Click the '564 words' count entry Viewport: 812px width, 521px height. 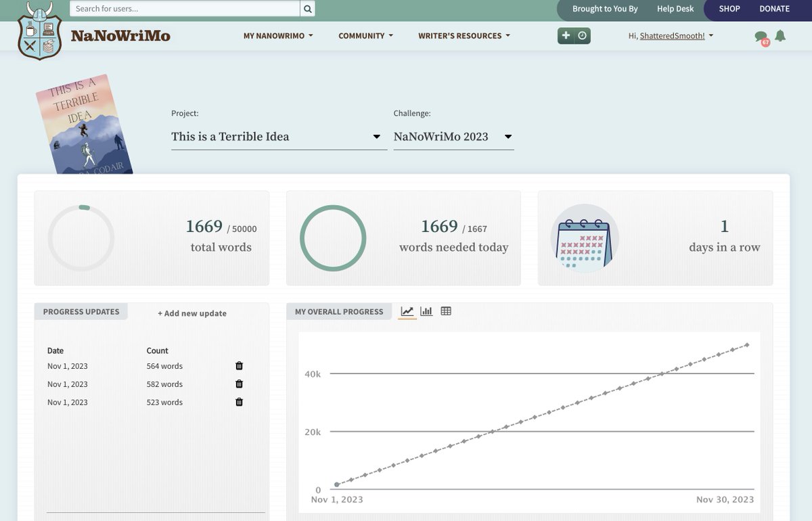coord(164,366)
